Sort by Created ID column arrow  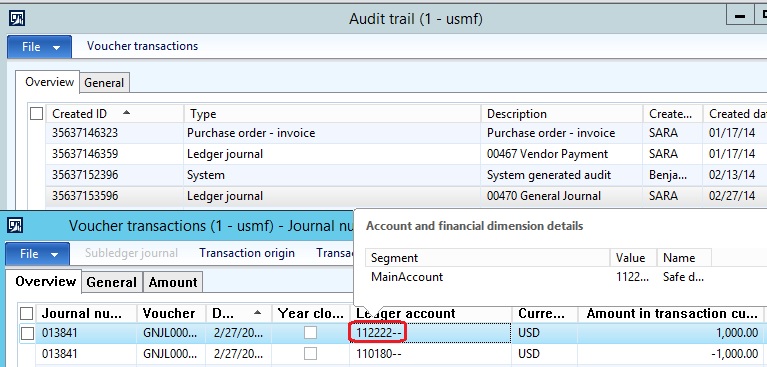127,113
